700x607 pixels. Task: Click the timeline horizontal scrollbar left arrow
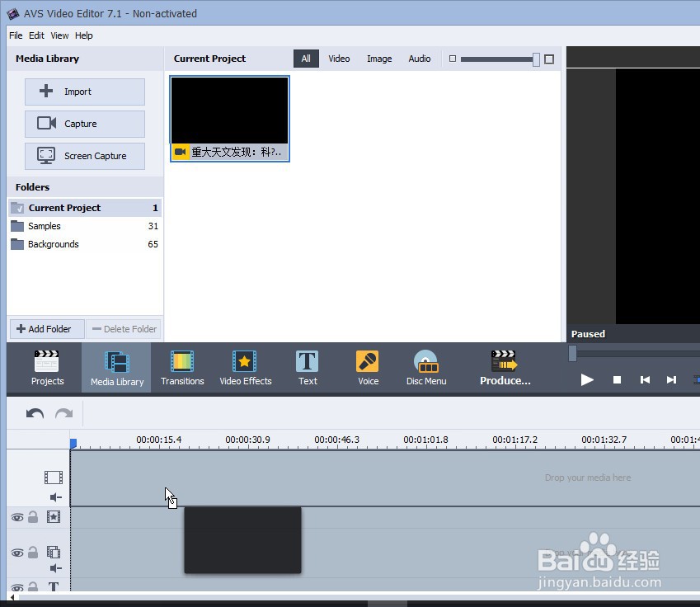pyautogui.click(x=12, y=597)
